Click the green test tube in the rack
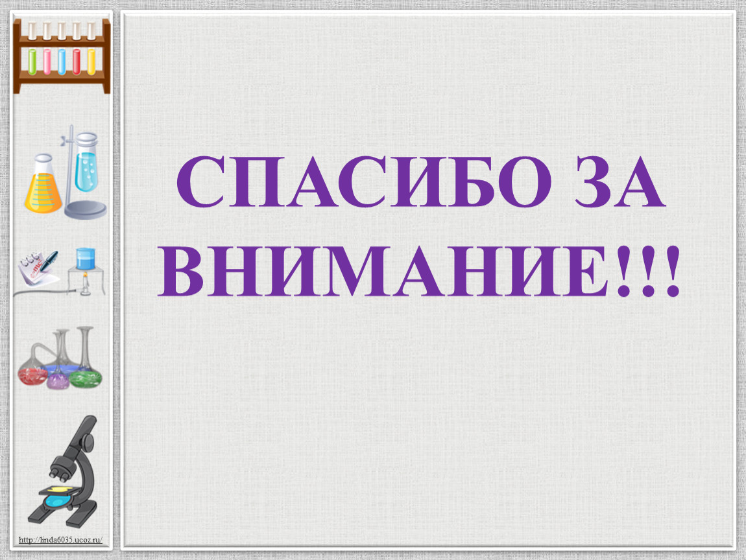This screenshot has height=560, width=746. (x=33, y=60)
